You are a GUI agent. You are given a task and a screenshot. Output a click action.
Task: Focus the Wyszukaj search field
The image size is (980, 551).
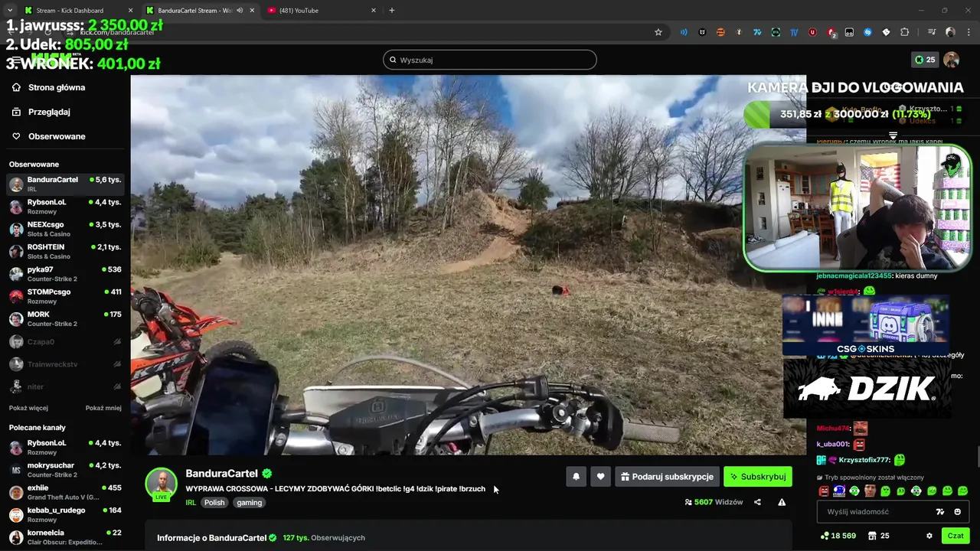(490, 60)
